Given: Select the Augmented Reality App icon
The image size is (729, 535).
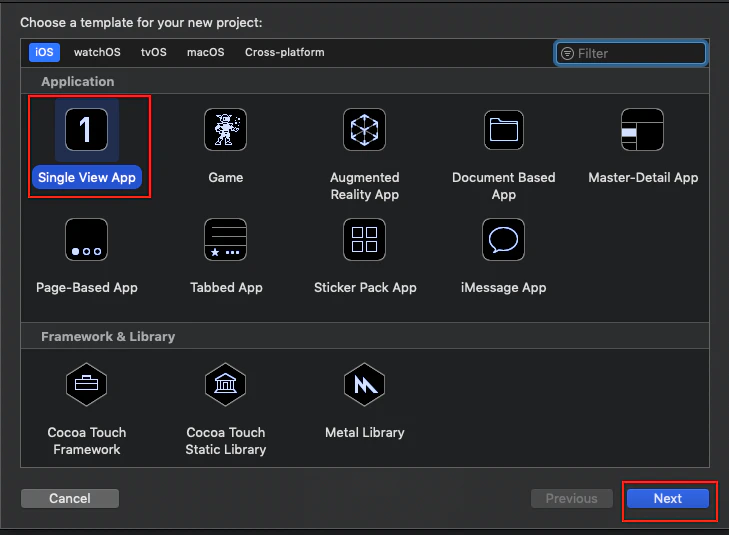Looking at the screenshot, I should pos(364,130).
